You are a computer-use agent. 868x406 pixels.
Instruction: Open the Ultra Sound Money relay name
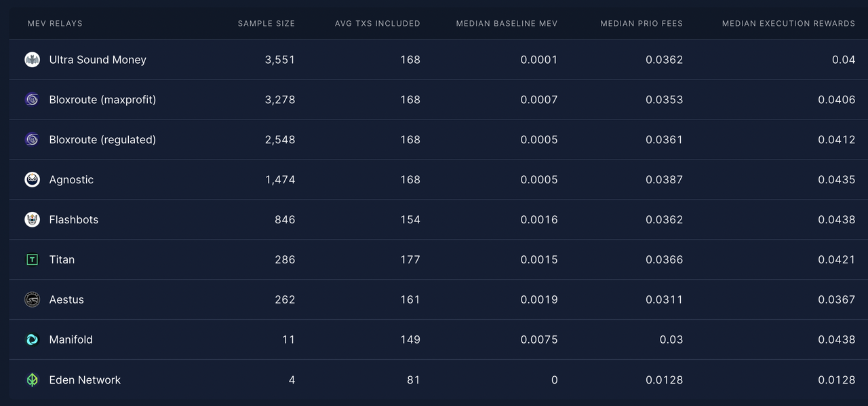tap(98, 60)
